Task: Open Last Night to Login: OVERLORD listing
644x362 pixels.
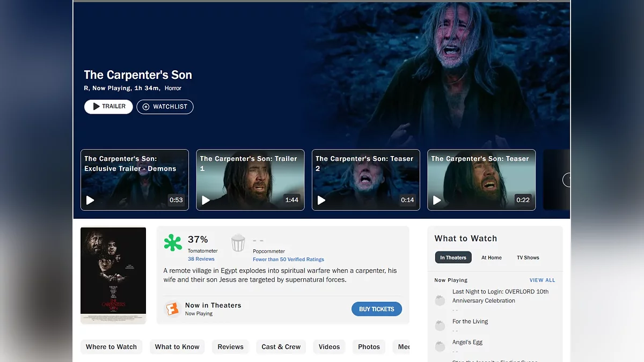Action: (501, 296)
